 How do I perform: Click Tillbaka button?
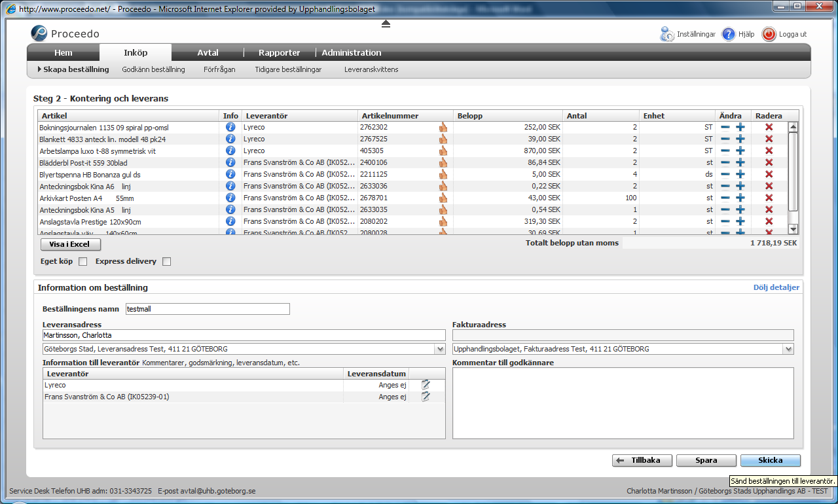(642, 460)
